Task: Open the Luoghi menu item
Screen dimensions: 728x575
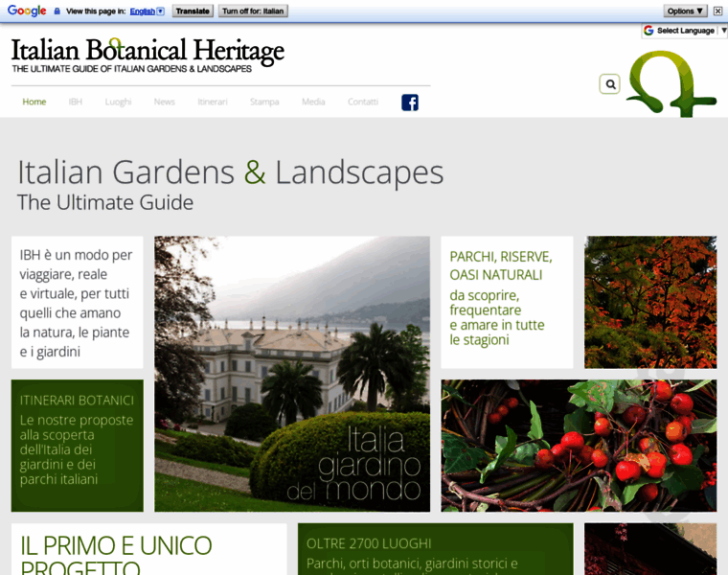Action: tap(118, 102)
